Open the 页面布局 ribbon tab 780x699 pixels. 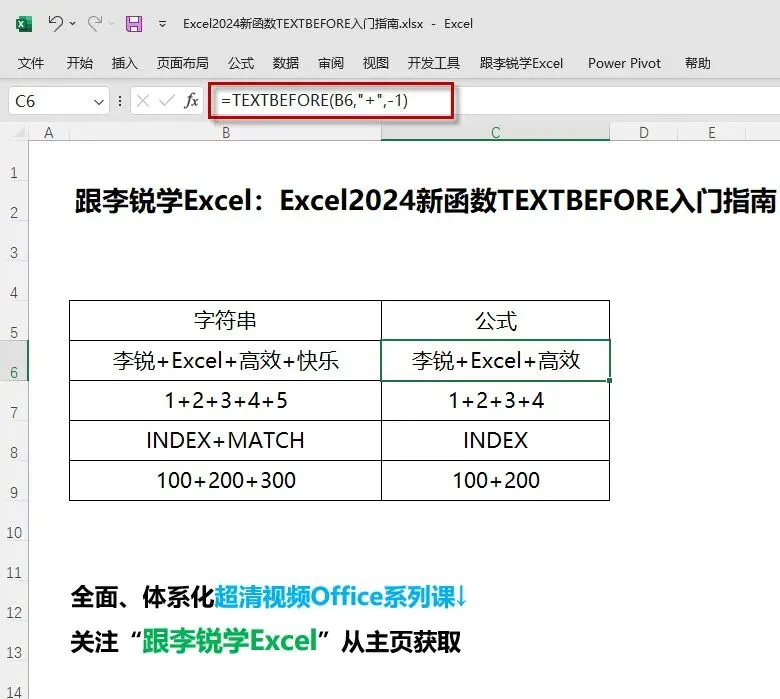183,63
